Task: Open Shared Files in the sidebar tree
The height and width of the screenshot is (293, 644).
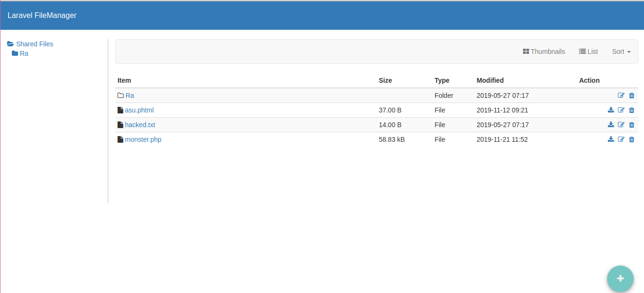Action: pyautogui.click(x=30, y=44)
